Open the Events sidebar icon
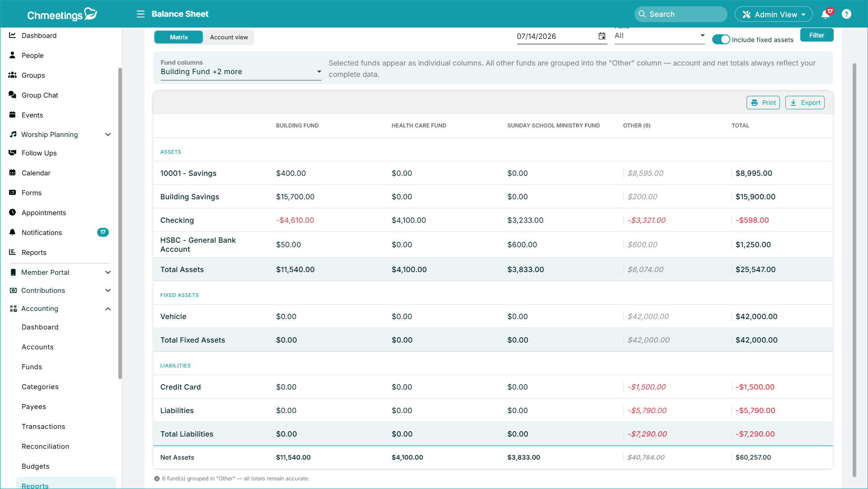The image size is (868, 489). click(13, 115)
